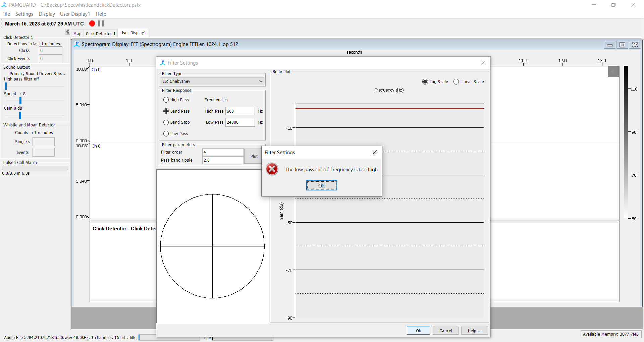Click the Pass band ripple field
644x342 pixels.
tap(223, 160)
